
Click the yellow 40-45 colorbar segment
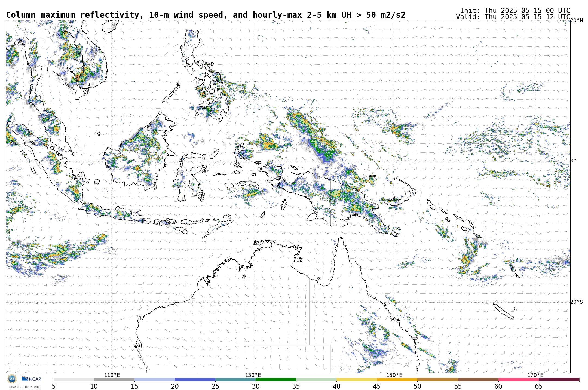[357, 379]
